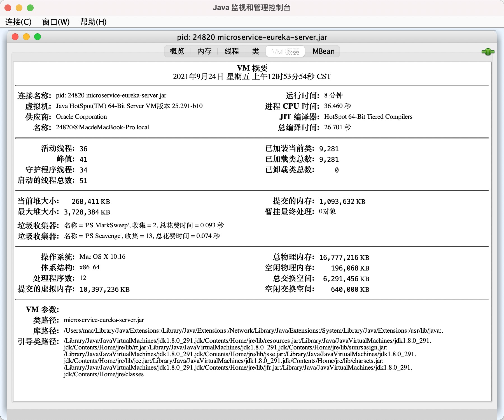This screenshot has width=504, height=420.
Task: Switch to the 概览 tab
Action: pyautogui.click(x=177, y=51)
